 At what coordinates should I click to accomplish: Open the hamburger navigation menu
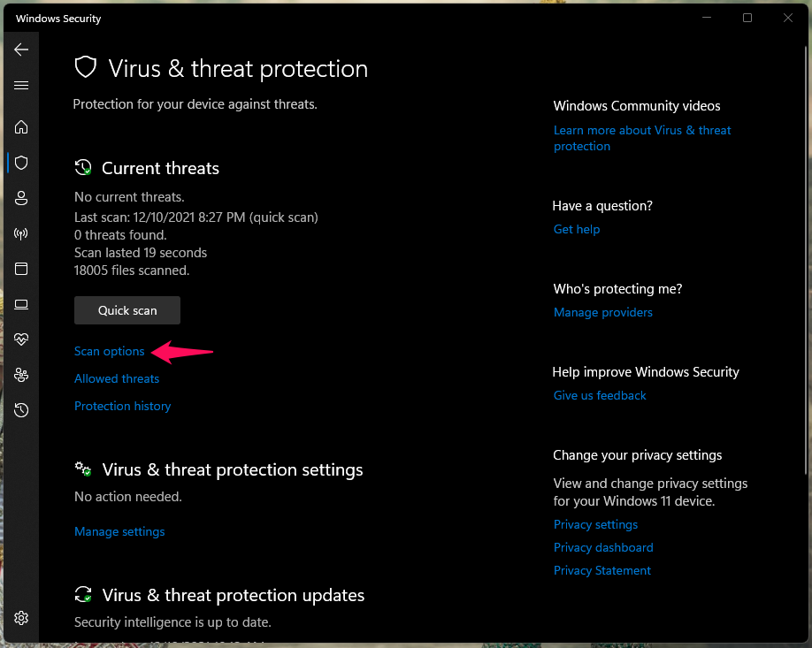tap(21, 86)
